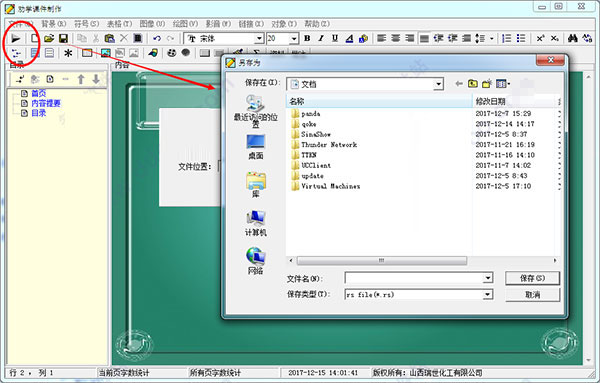Viewport: 600px width, 383px height.
Task: Click the film reel video icon
Action: click(171, 53)
